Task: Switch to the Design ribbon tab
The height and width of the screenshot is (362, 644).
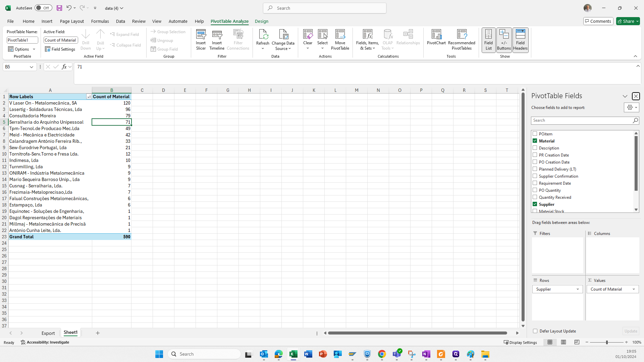Action: click(261, 21)
